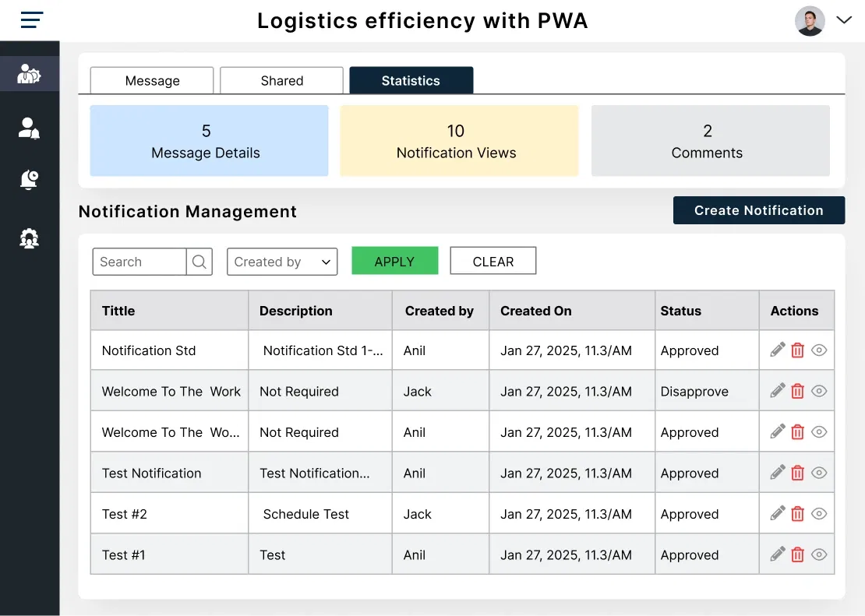Open the team settings sidebar icon
Image resolution: width=865 pixels, height=616 pixels.
tap(29, 238)
